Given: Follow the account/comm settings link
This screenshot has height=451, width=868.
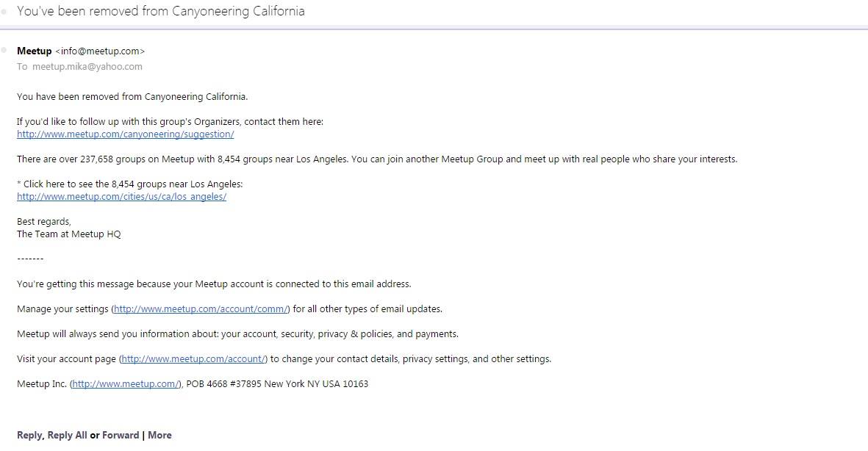Looking at the screenshot, I should click(201, 309).
